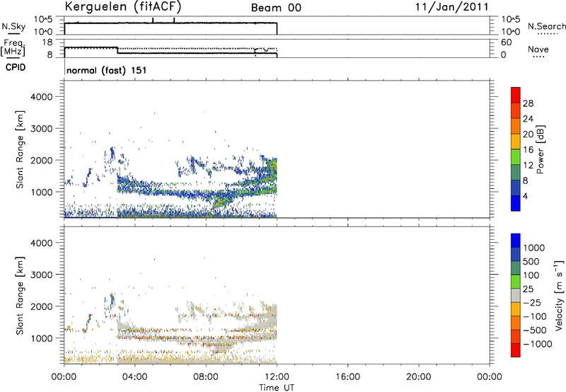
Task: Click the "Slant Range [km]" label of velocity panel
Action: tap(20, 296)
